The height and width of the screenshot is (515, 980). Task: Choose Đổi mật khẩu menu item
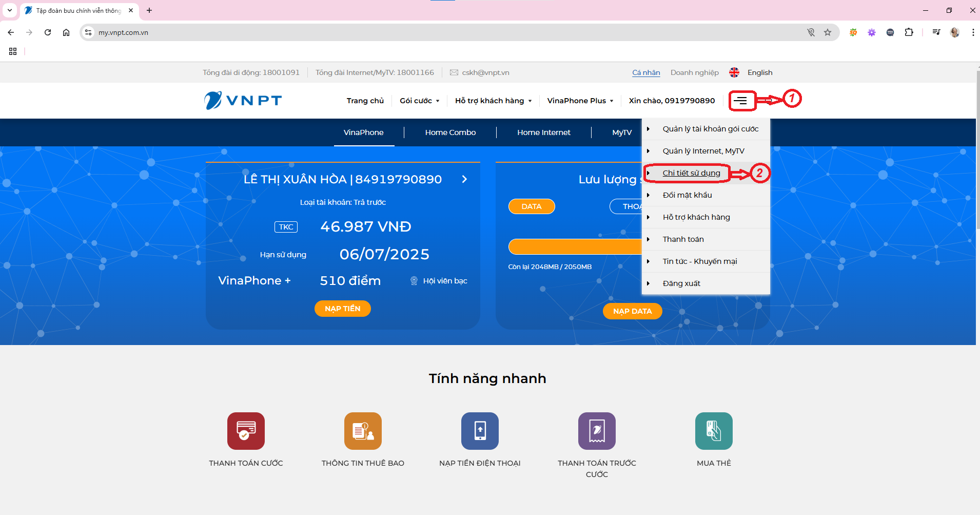click(706, 195)
